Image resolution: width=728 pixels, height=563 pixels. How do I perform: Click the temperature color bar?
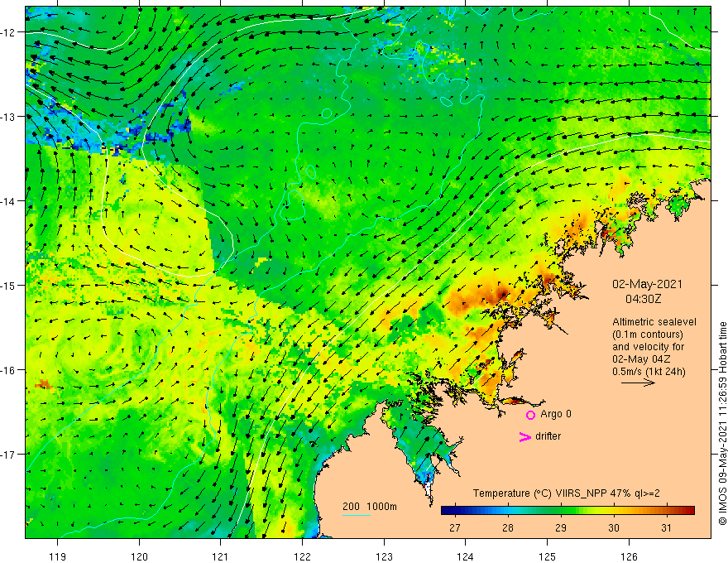[x=568, y=511]
